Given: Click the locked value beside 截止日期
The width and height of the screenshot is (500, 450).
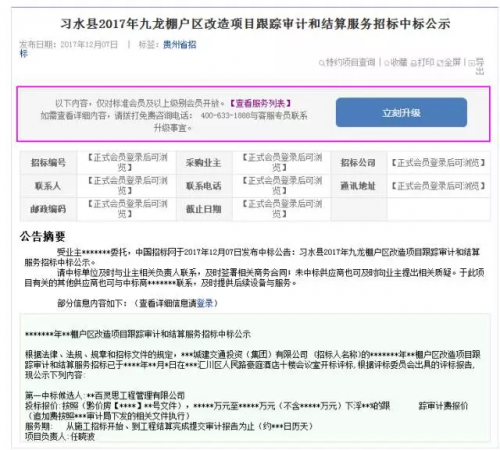Looking at the screenshot, I should pyautogui.click(x=282, y=209).
